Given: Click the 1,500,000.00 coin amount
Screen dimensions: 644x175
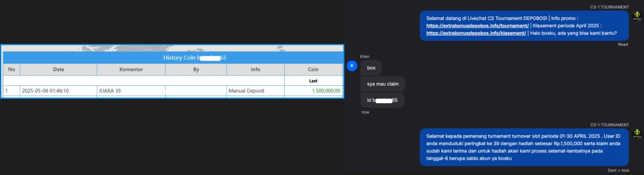Looking at the screenshot, I should 326,91.
